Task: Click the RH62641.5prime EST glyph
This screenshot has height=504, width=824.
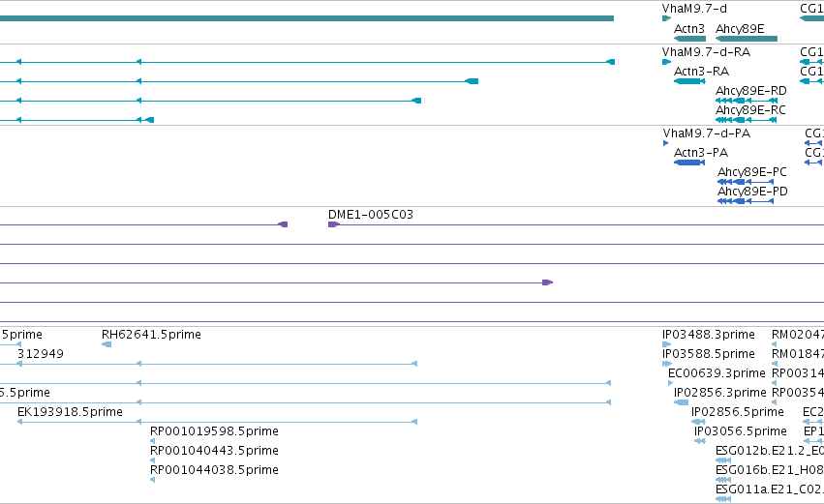Action: (107, 344)
